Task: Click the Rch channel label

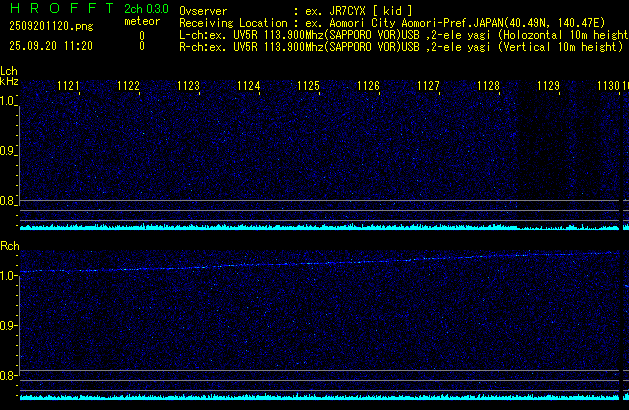Action: click(9, 245)
